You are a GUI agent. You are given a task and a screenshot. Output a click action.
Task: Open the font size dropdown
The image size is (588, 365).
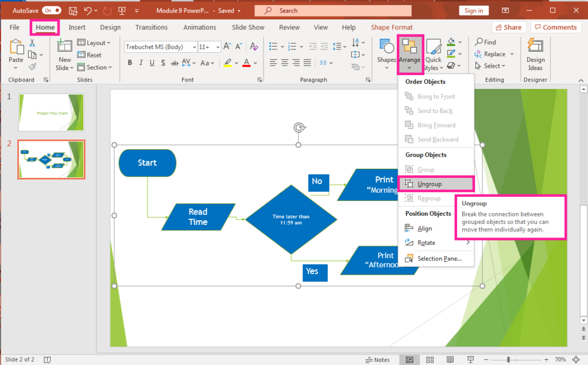[x=217, y=46]
